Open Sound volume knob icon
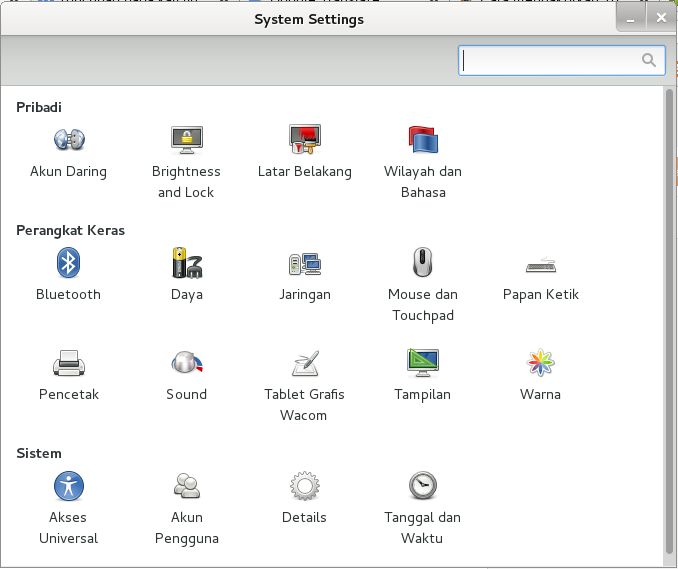This screenshot has height=569, width=678. [x=187, y=362]
